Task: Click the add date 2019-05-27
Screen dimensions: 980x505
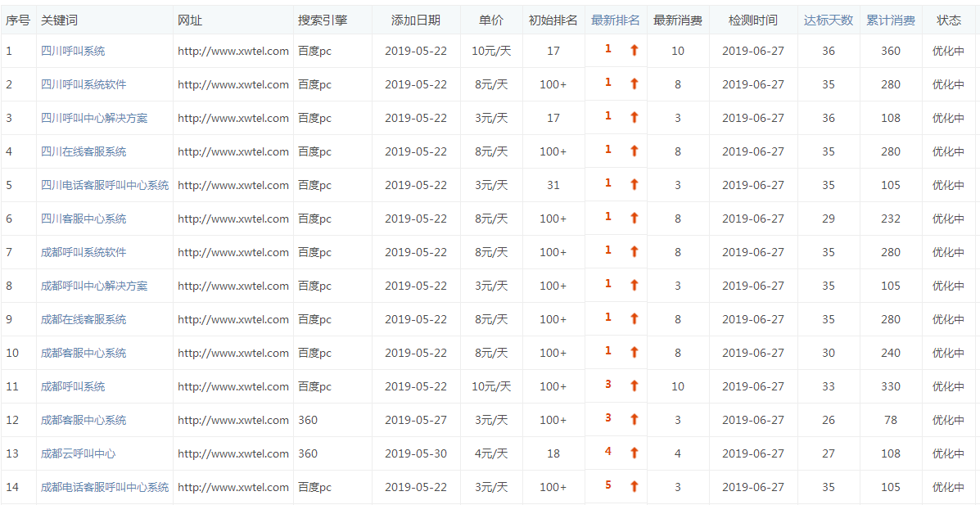Action: click(x=416, y=420)
